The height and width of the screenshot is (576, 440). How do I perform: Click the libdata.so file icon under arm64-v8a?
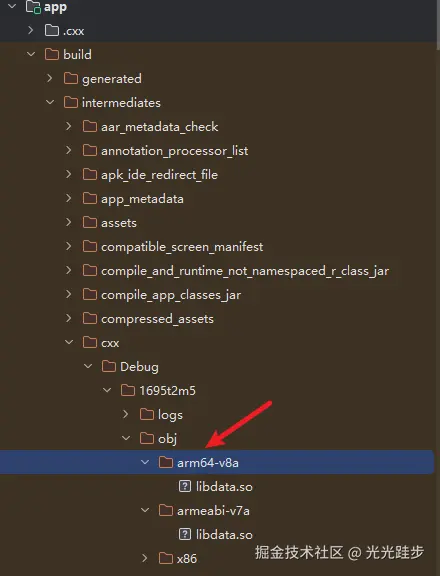point(185,486)
